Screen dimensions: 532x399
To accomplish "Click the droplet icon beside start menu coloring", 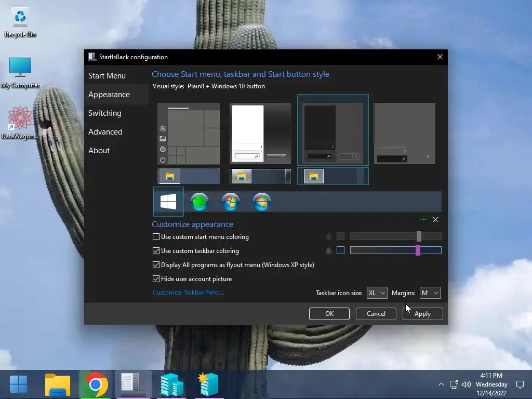I will pyautogui.click(x=328, y=236).
